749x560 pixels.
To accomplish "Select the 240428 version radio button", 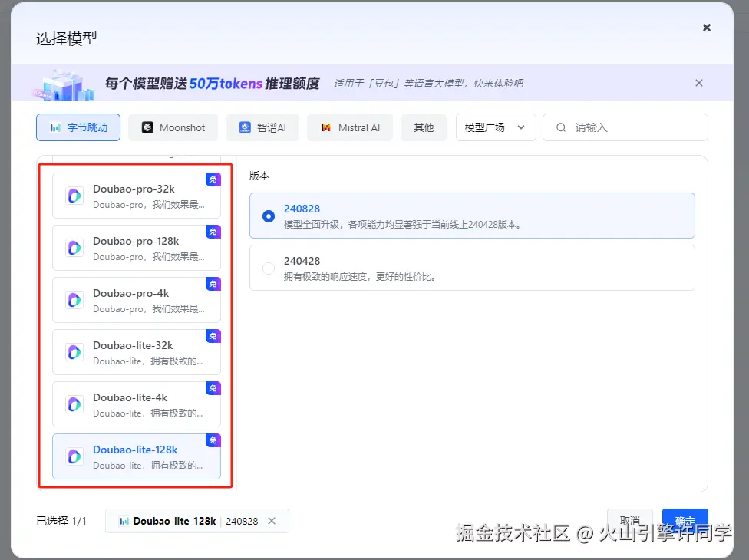I will 269,268.
